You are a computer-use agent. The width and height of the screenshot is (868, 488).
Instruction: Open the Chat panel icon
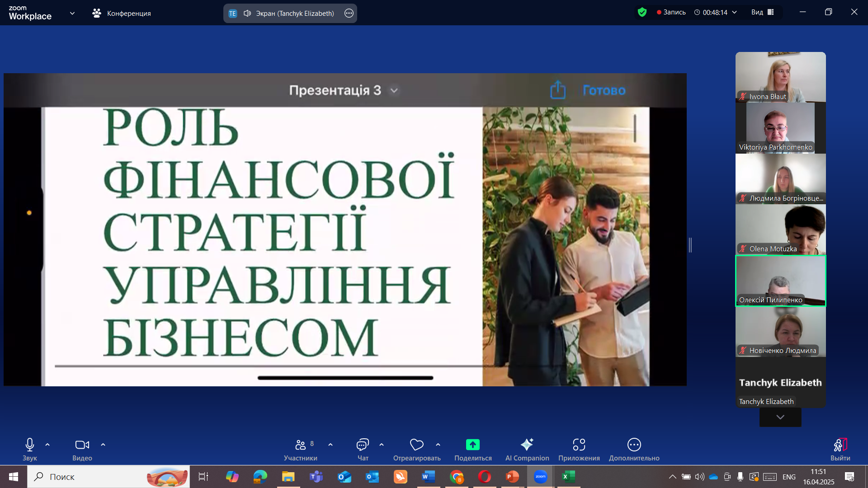(363, 445)
